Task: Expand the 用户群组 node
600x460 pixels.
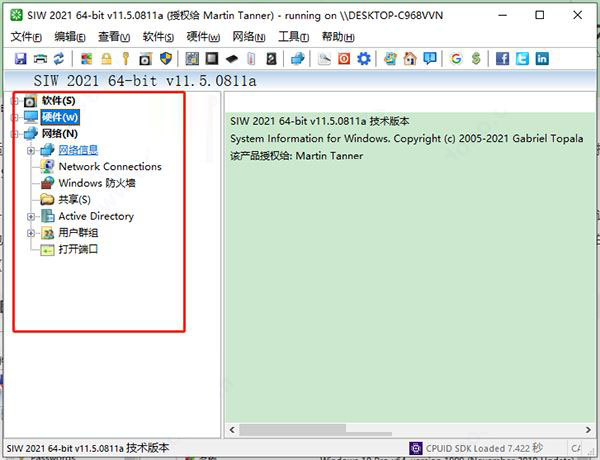Action: pos(31,233)
